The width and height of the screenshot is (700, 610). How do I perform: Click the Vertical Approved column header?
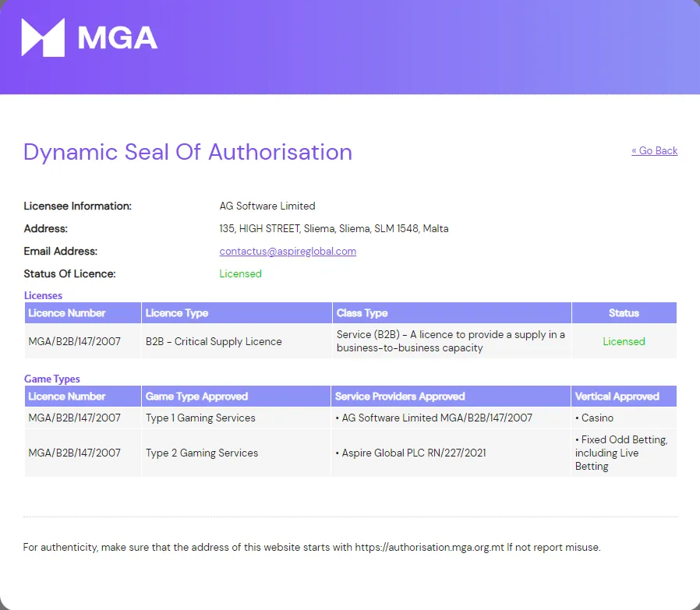[x=617, y=397]
